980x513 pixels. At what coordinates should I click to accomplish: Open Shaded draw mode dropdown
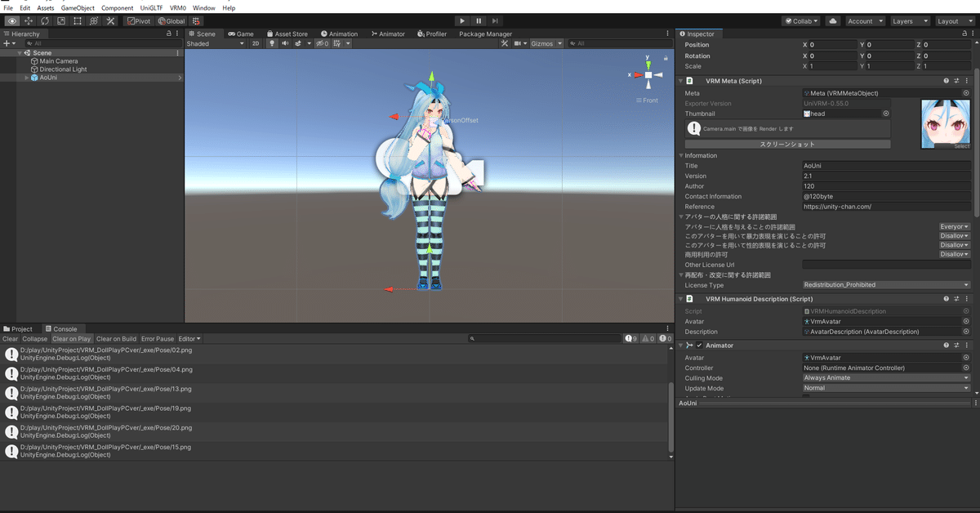point(215,43)
